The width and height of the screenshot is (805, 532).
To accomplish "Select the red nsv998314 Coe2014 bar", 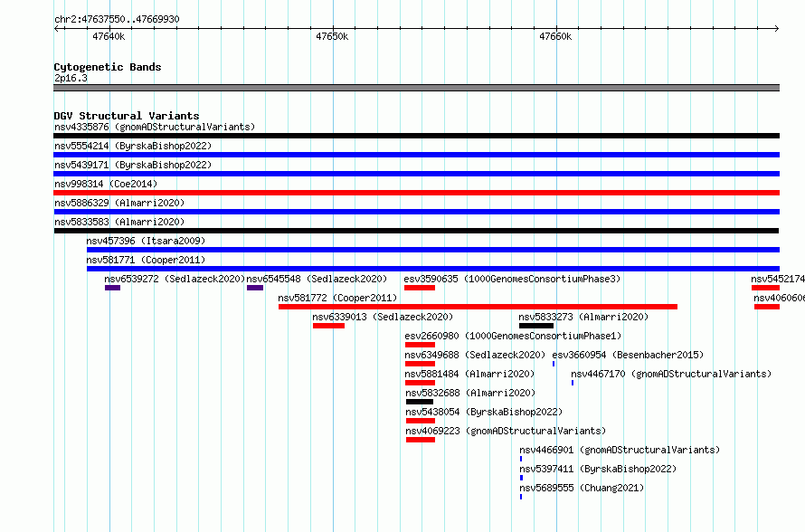I will click(416, 193).
